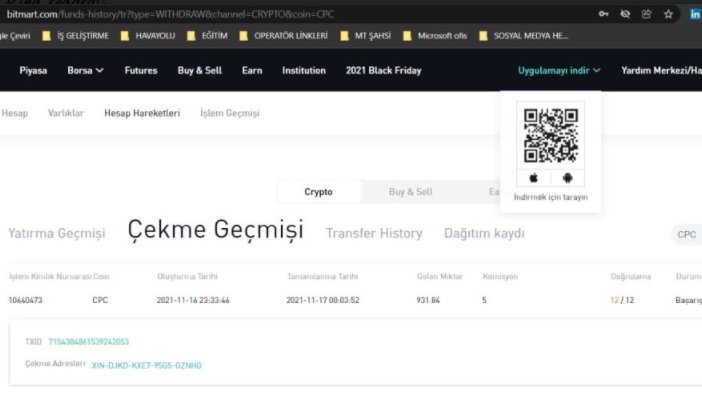Open the TXID transaction link
This screenshot has width=702, height=395.
coord(89,342)
